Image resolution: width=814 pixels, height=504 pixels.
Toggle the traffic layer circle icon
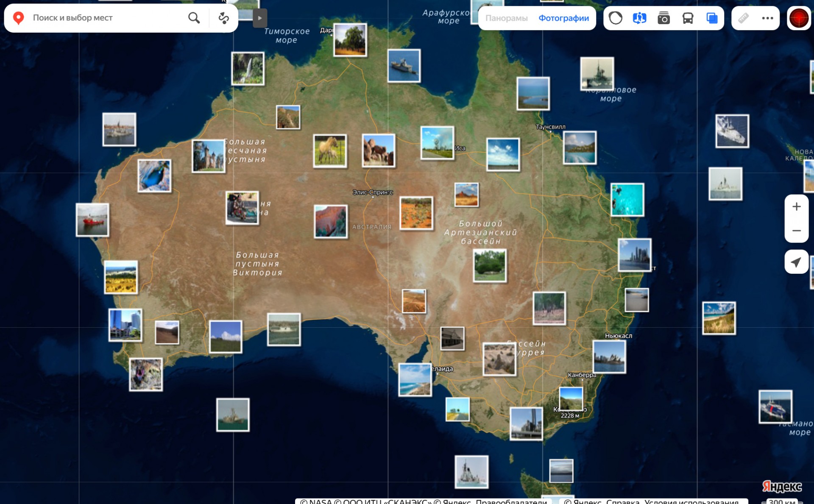pyautogui.click(x=615, y=18)
